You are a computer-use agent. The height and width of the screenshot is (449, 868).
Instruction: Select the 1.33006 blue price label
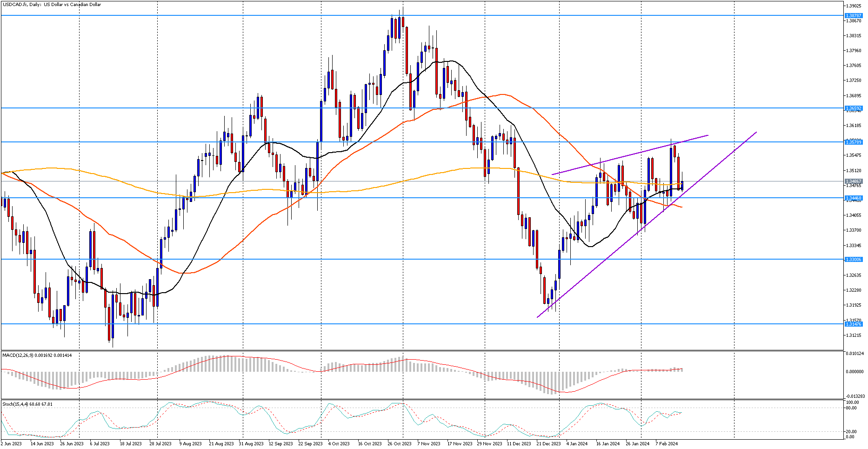coord(854,260)
